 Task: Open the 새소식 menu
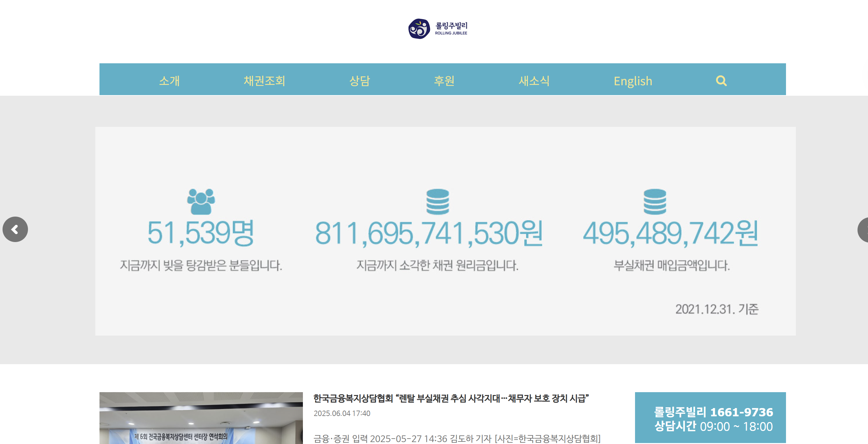point(534,81)
